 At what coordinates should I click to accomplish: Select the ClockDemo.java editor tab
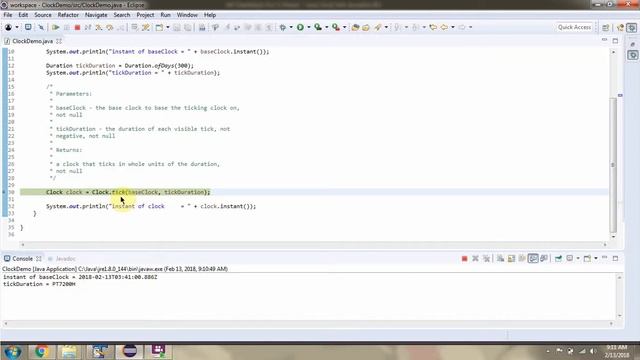click(32, 41)
